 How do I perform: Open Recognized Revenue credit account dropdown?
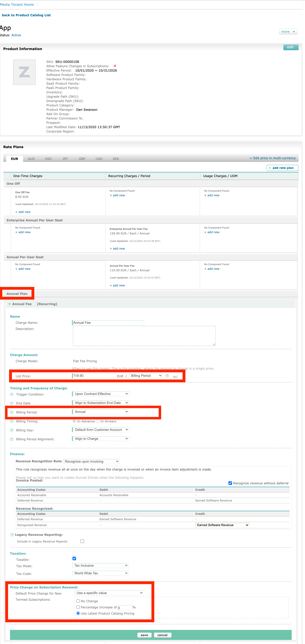(222, 525)
